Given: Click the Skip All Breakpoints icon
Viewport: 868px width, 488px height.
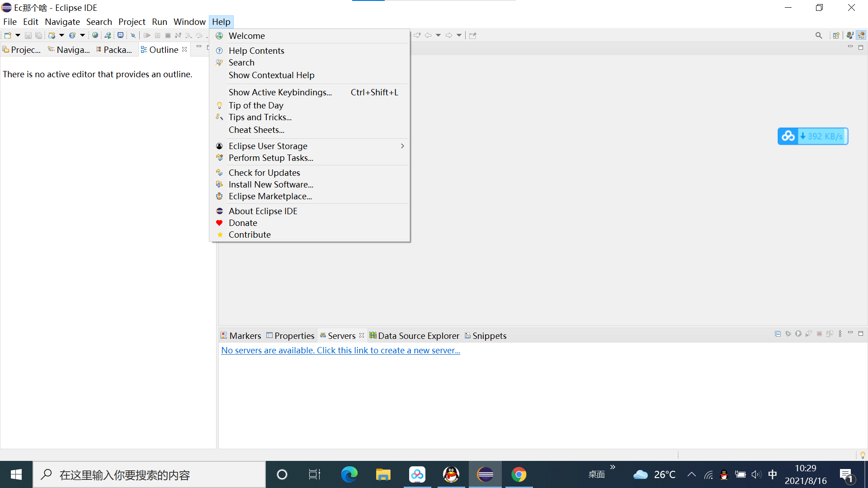Looking at the screenshot, I should tap(133, 35).
